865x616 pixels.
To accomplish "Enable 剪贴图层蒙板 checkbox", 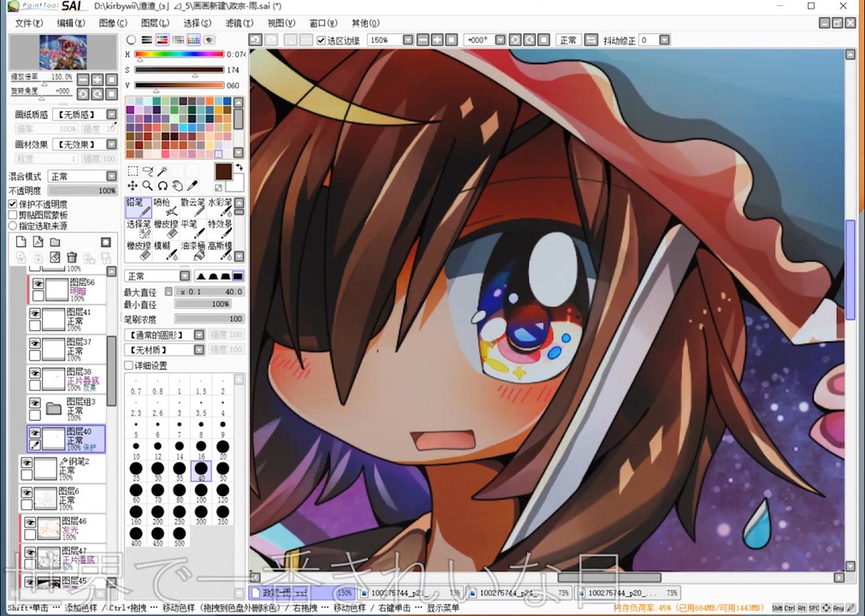I will click(13, 215).
